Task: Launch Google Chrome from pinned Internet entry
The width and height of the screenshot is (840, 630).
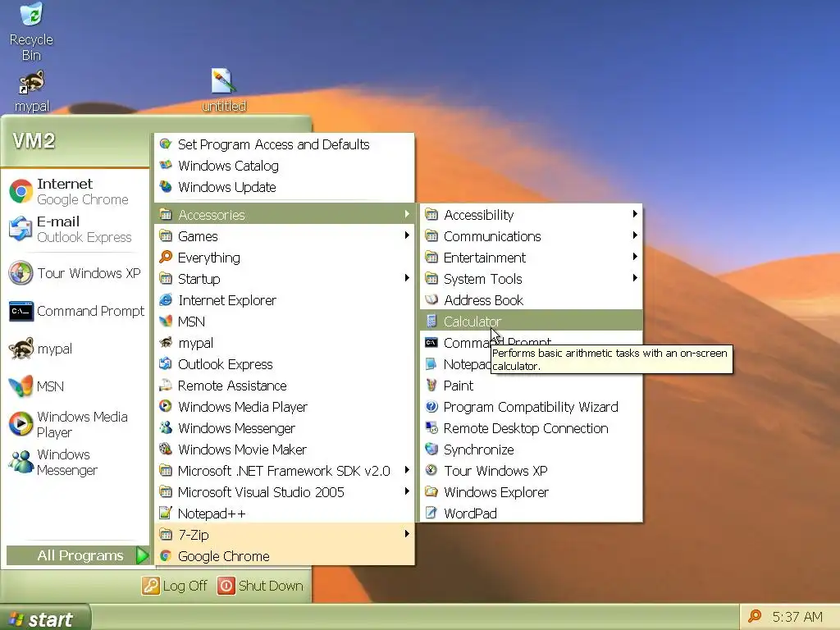Action: click(x=75, y=192)
